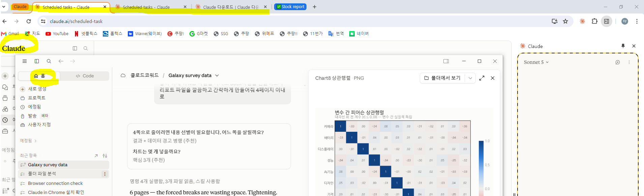Open search in Claude desktop window toolbar
Screen dimensions: 644x196
(x=49, y=61)
